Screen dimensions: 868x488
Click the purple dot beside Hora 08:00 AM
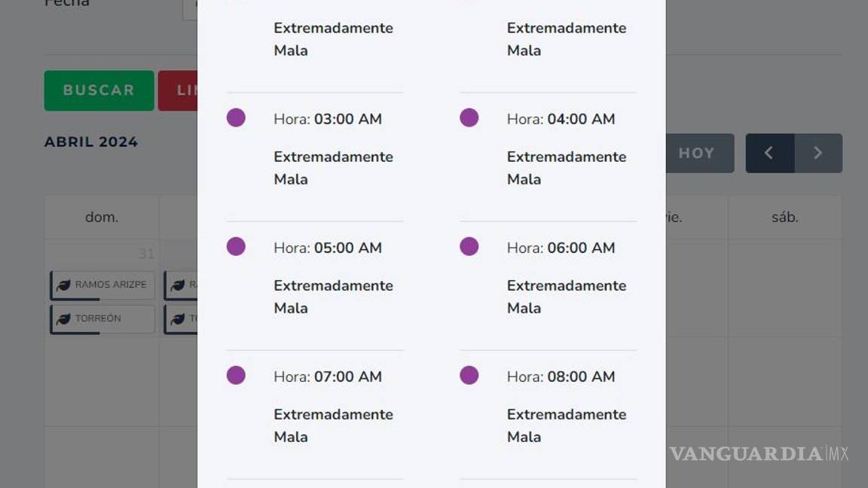(x=469, y=375)
